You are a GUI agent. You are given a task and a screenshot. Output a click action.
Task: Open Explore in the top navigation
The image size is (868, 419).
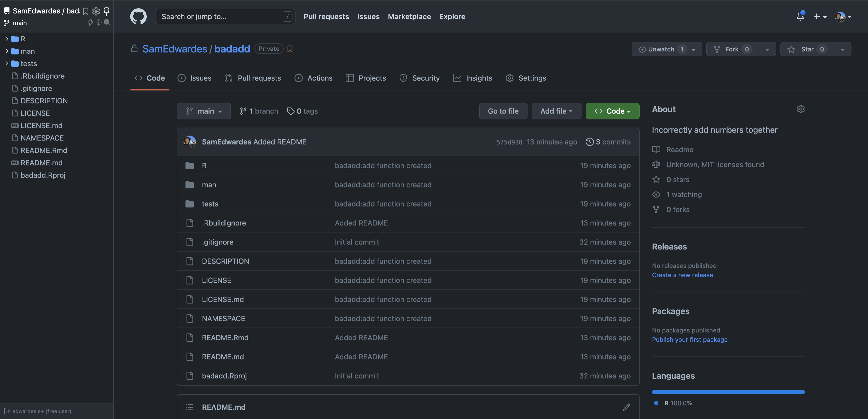pyautogui.click(x=452, y=16)
